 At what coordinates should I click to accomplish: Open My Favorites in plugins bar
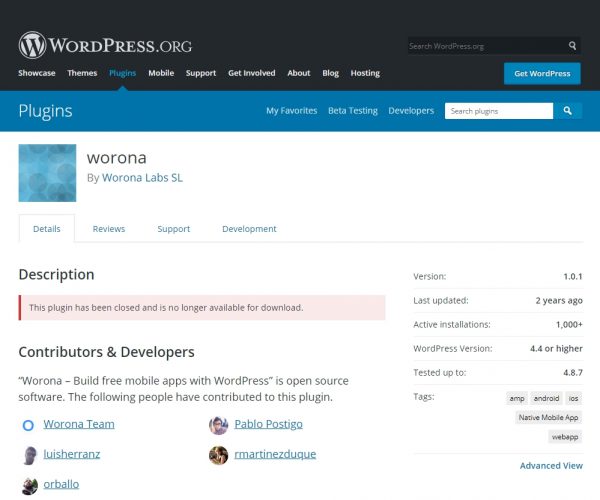click(x=291, y=111)
